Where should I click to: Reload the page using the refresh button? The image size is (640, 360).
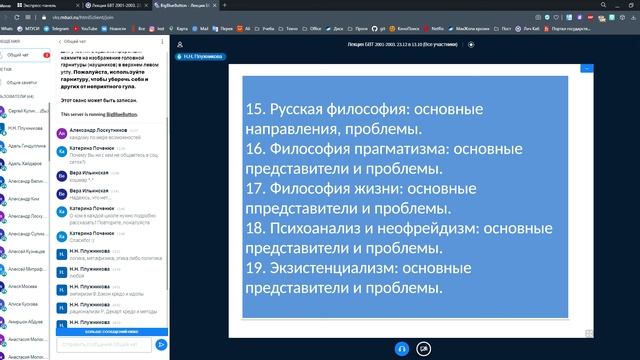point(17,18)
